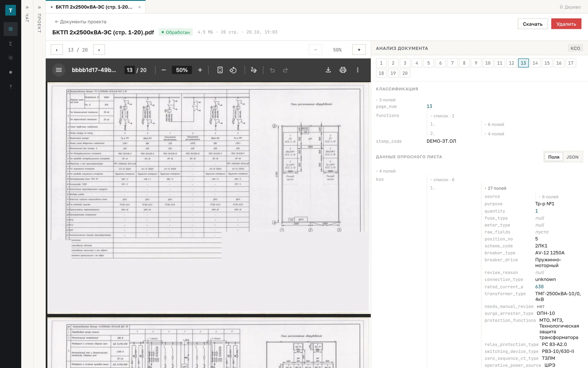Go to previous document page arrow
Image resolution: width=588 pixels, height=368 pixels.
tap(57, 50)
